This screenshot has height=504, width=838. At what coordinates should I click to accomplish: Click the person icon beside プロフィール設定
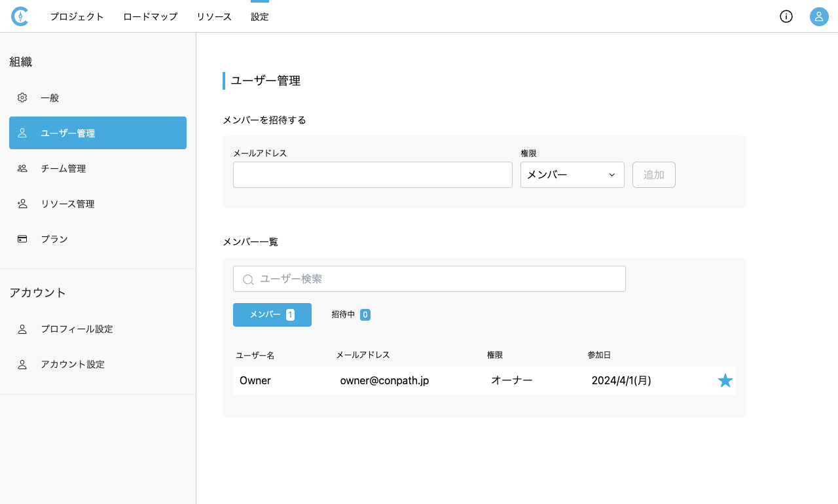coord(22,329)
